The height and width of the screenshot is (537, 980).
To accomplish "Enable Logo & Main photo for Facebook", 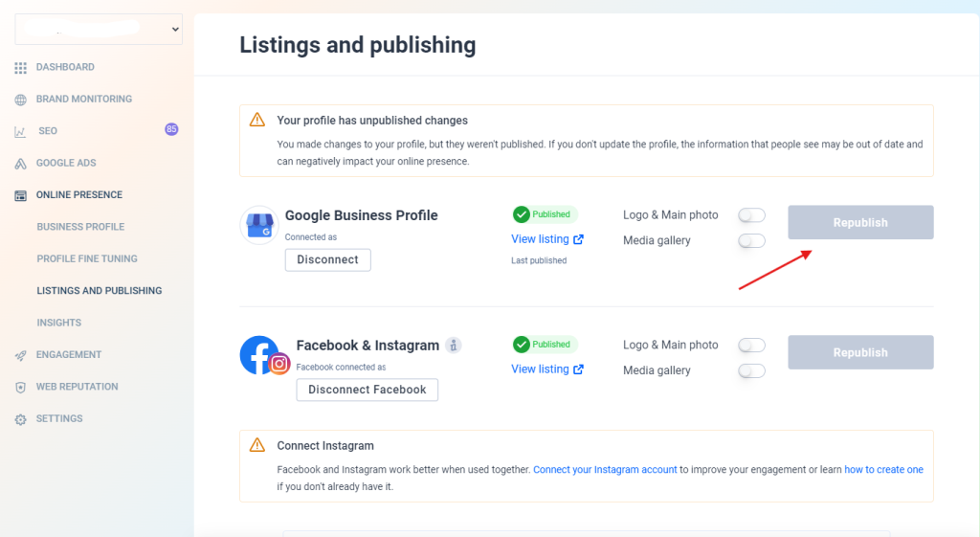I will [752, 346].
